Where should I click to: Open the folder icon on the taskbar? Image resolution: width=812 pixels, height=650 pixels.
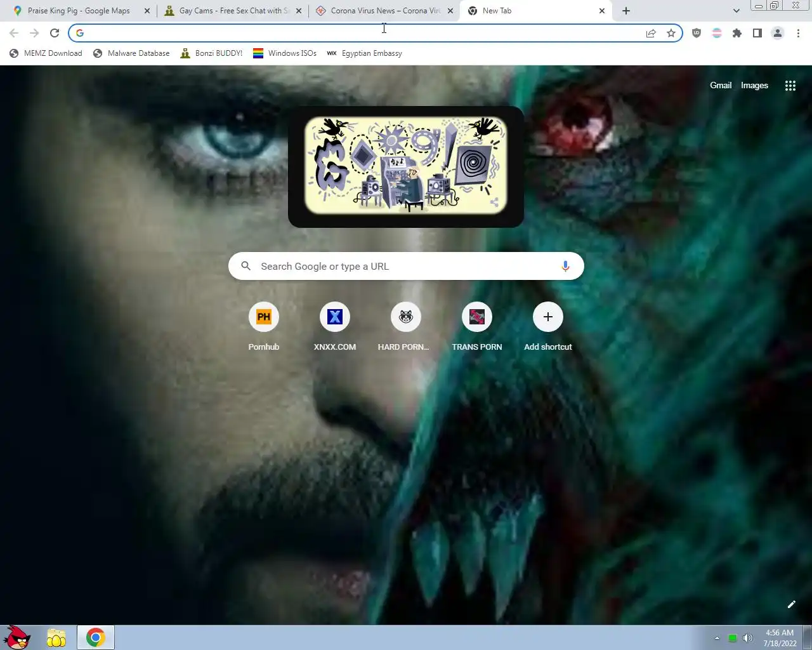56,638
